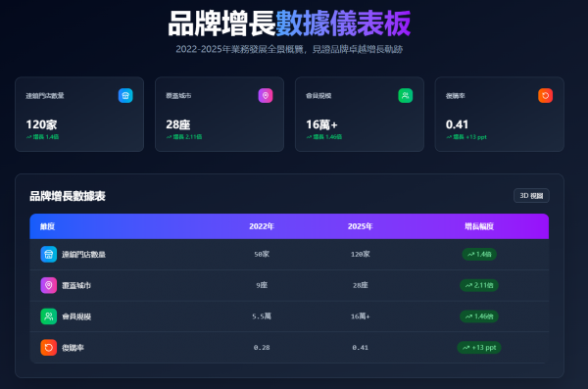Open the 120家 chain store stat card
Viewport: 588px width, 389px height.
click(79, 115)
